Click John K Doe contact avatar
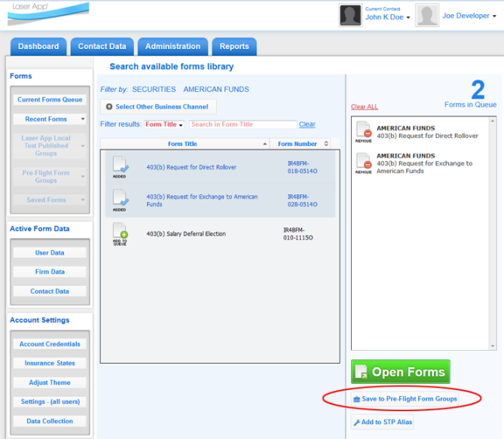The width and height of the screenshot is (504, 439). pyautogui.click(x=350, y=16)
